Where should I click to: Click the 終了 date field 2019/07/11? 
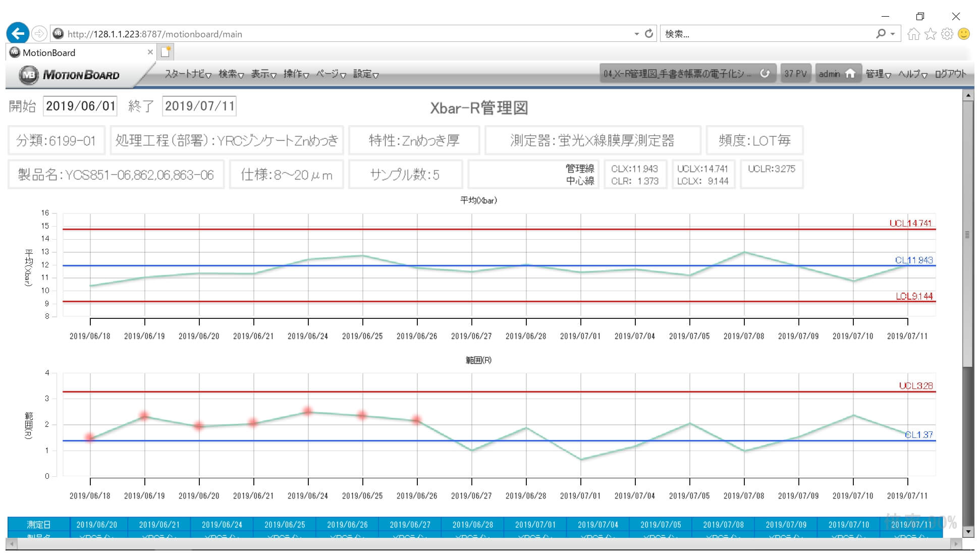tap(199, 106)
